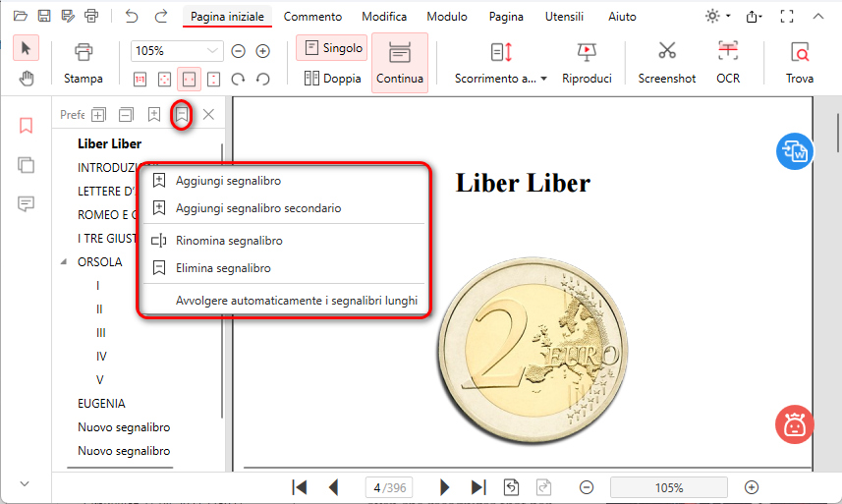The width and height of the screenshot is (842, 504).
Task: Switch to Pagina iniziale tab
Action: coord(227,17)
